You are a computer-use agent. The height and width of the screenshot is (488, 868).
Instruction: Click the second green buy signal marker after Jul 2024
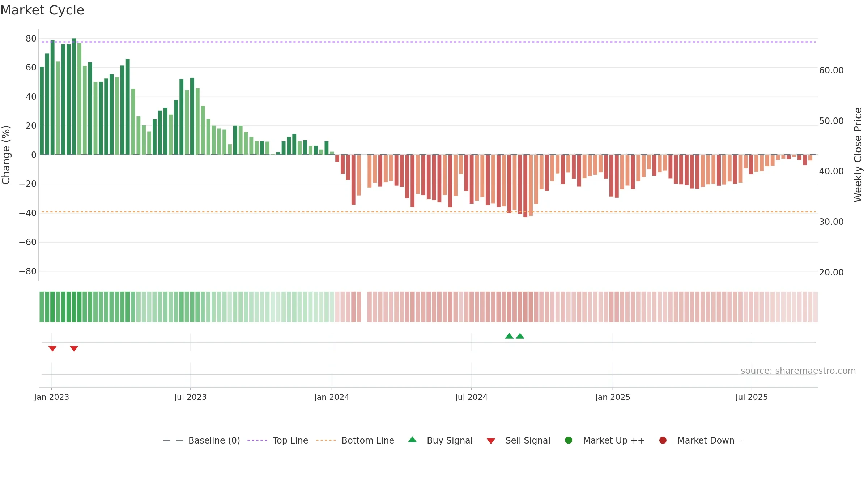click(520, 336)
